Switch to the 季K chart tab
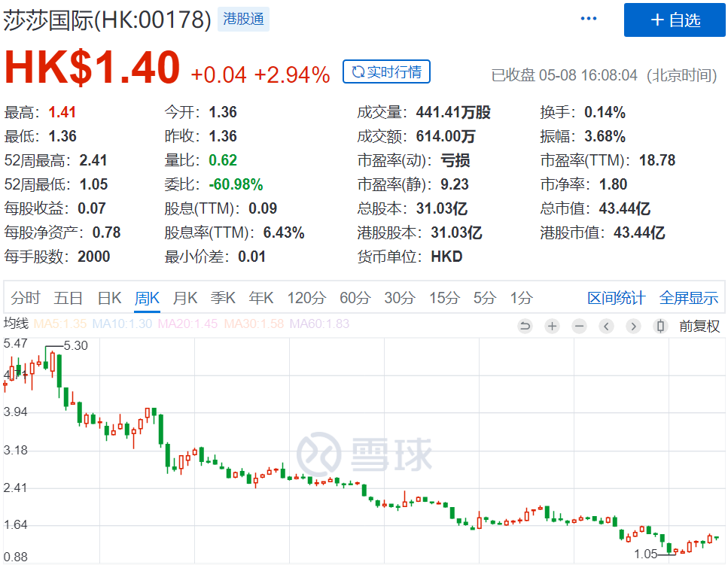Screen dimensions: 728x565 pyautogui.click(x=223, y=298)
